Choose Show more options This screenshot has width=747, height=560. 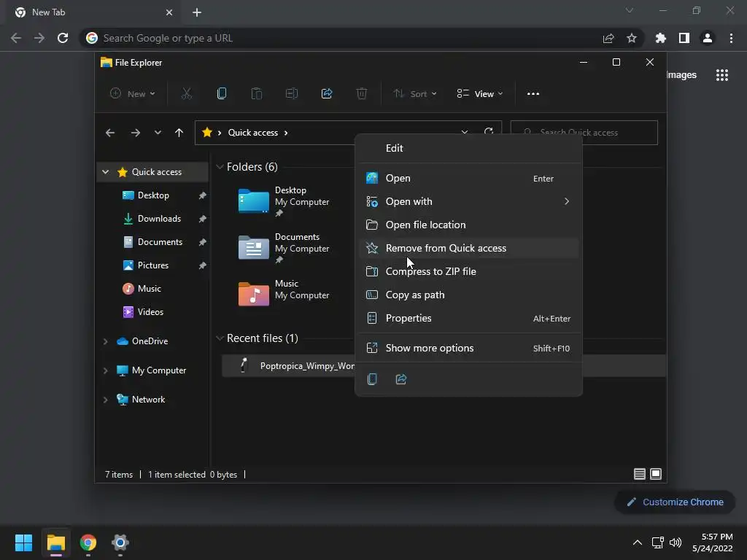tap(469, 348)
